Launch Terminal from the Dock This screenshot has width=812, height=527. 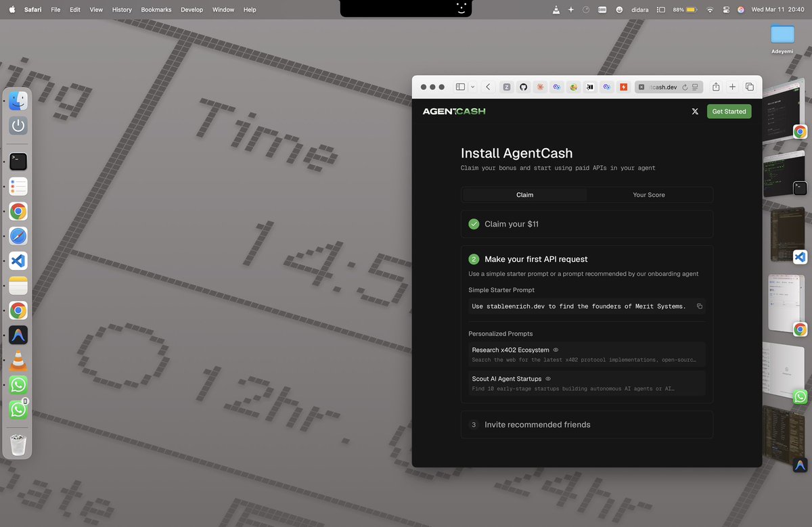click(x=18, y=161)
